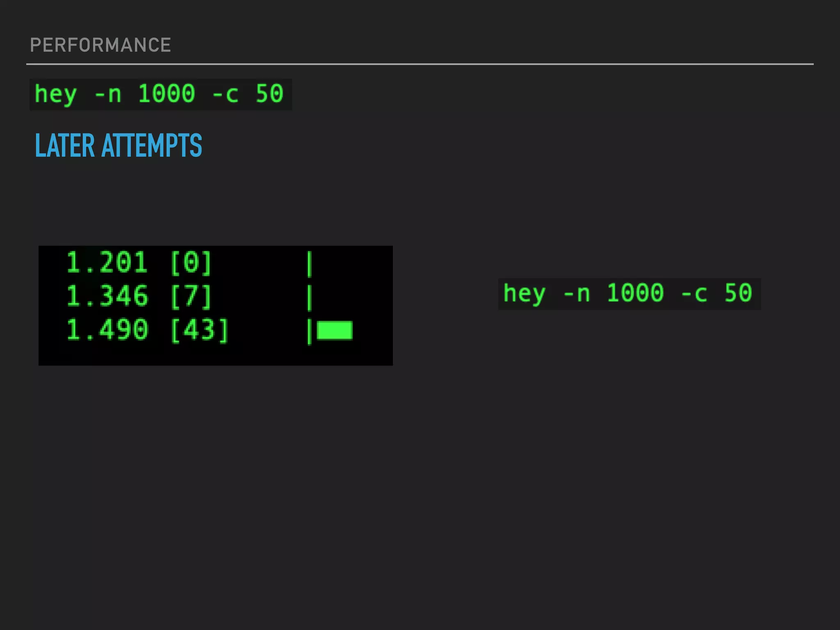
Task: Select the black terminal histogram image
Action: 215,305
